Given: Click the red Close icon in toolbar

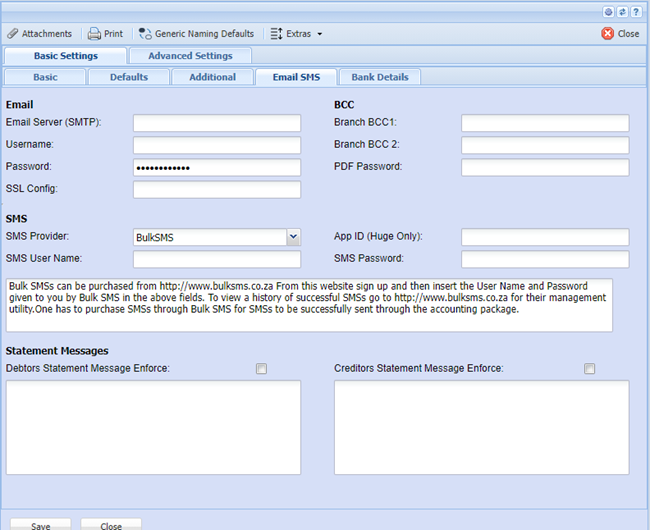Looking at the screenshot, I should click(607, 34).
